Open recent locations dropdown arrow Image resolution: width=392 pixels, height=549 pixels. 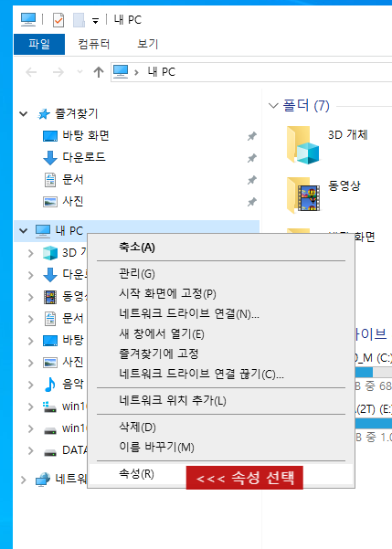[x=79, y=72]
